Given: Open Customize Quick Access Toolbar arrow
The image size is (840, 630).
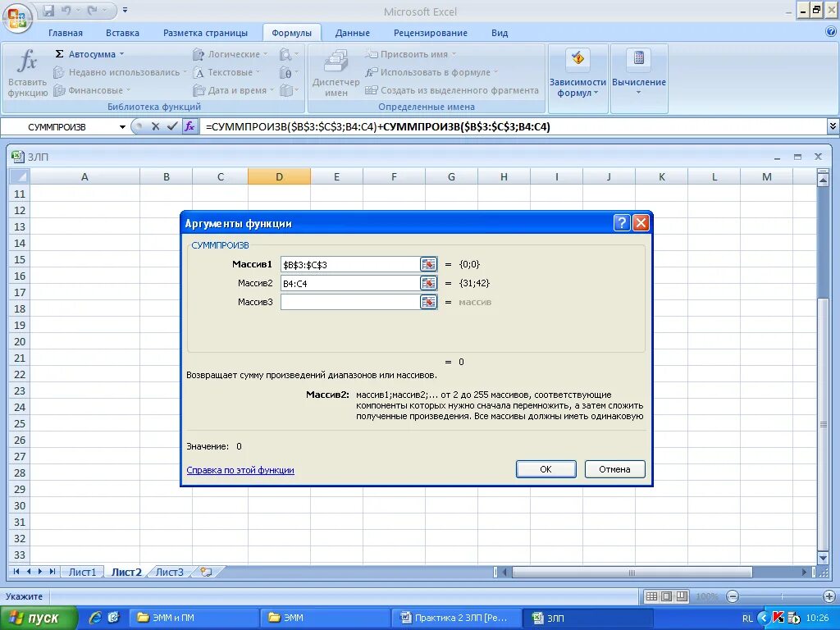Looking at the screenshot, I should [x=125, y=10].
